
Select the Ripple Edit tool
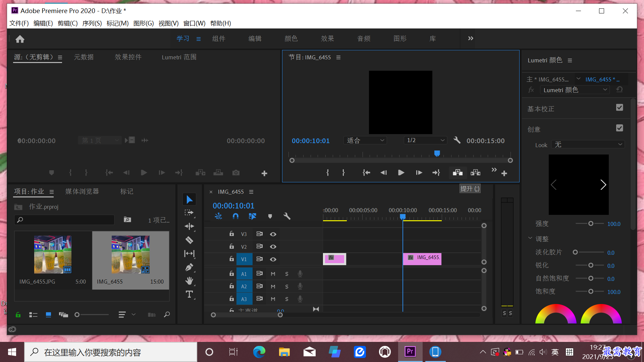pos(189,226)
